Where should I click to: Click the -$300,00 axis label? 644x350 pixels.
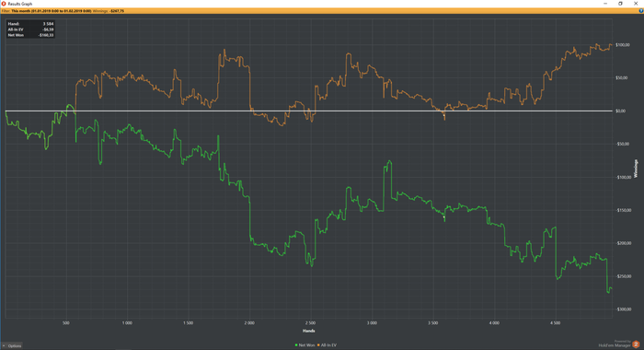pyautogui.click(x=623, y=309)
